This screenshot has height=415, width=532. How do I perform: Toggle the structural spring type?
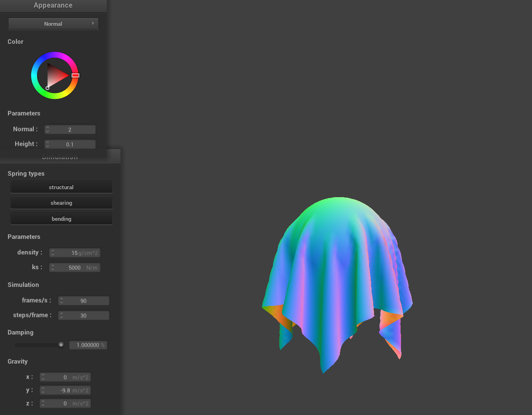click(61, 187)
